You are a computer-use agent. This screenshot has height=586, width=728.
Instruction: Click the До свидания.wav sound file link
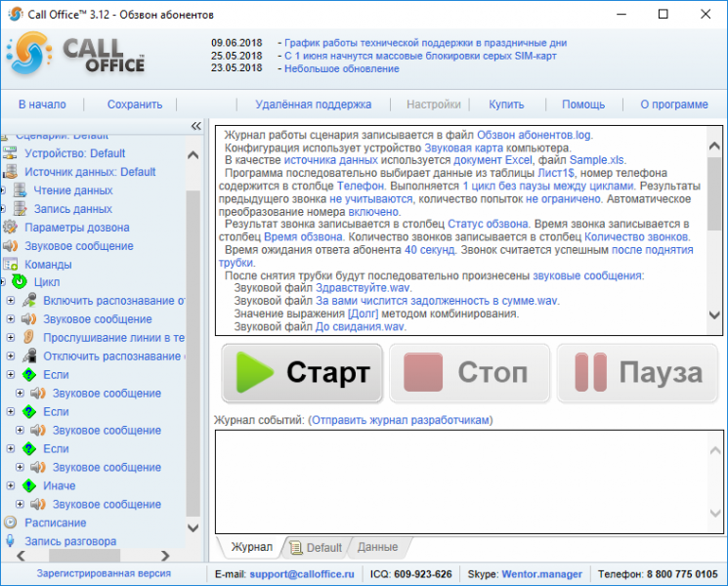361,326
